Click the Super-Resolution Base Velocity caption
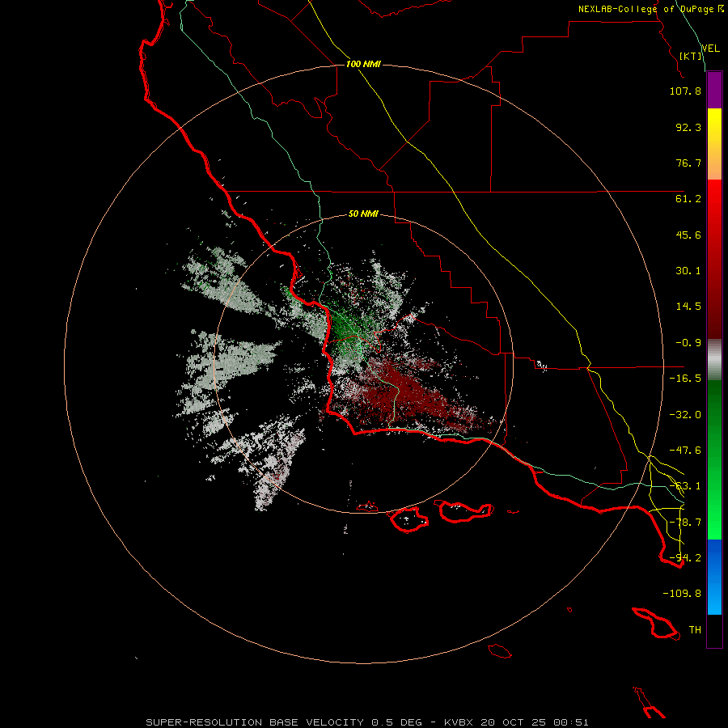The width and height of the screenshot is (728, 728). tap(367, 722)
